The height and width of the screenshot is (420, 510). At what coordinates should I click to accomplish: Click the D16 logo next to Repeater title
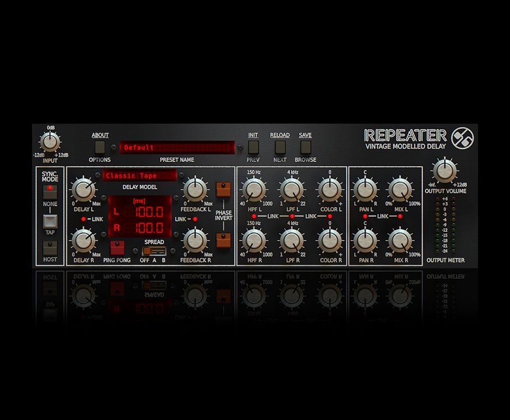tap(462, 138)
